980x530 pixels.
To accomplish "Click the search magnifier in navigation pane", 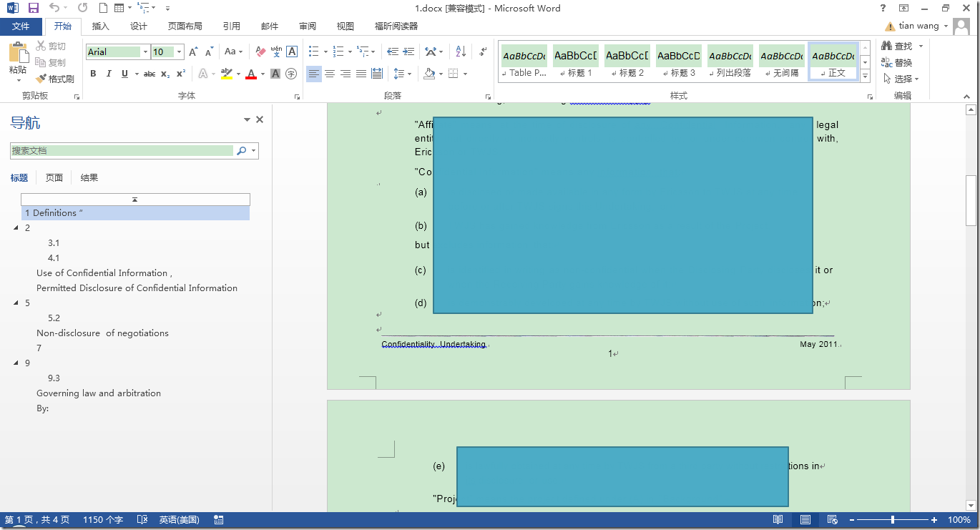I will [x=242, y=151].
